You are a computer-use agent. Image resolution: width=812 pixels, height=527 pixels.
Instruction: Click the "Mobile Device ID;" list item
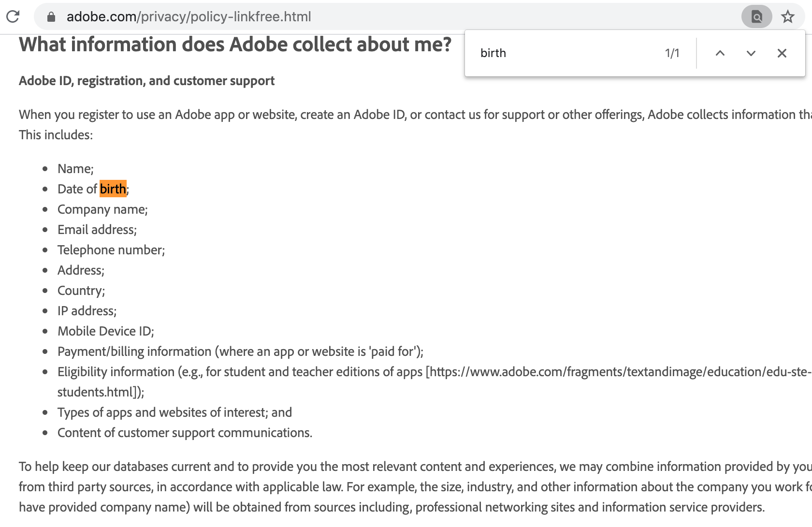pos(106,331)
